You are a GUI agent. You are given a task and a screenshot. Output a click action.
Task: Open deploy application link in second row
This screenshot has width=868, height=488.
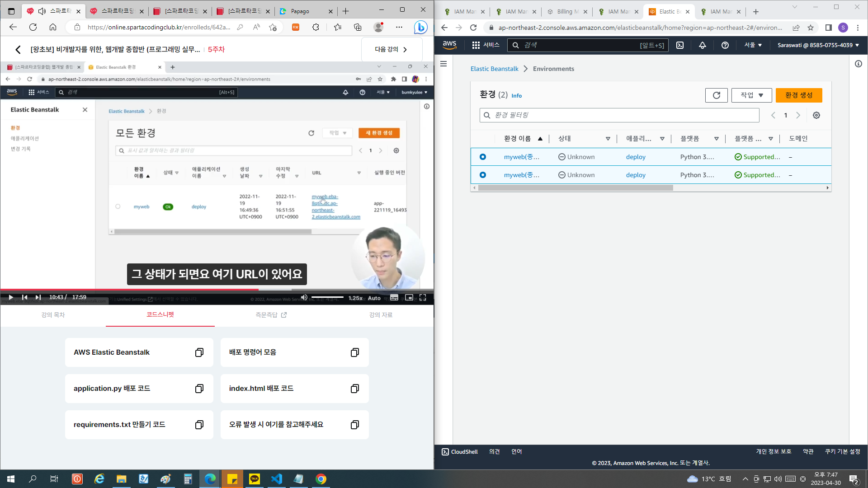tap(636, 175)
